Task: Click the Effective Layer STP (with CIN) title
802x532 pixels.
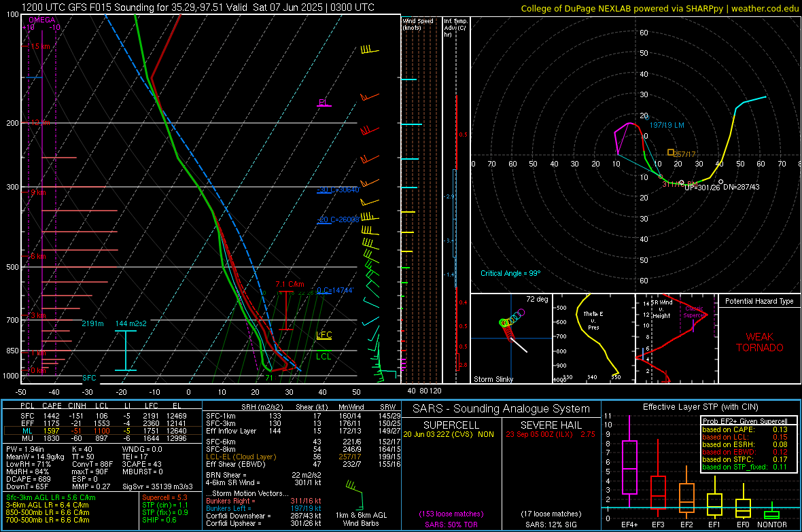Action: pos(700,407)
